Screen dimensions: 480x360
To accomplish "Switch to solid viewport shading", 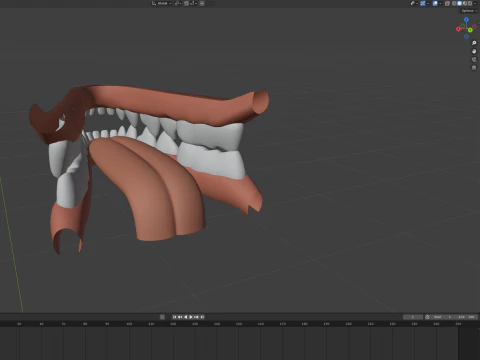I will [459, 3].
